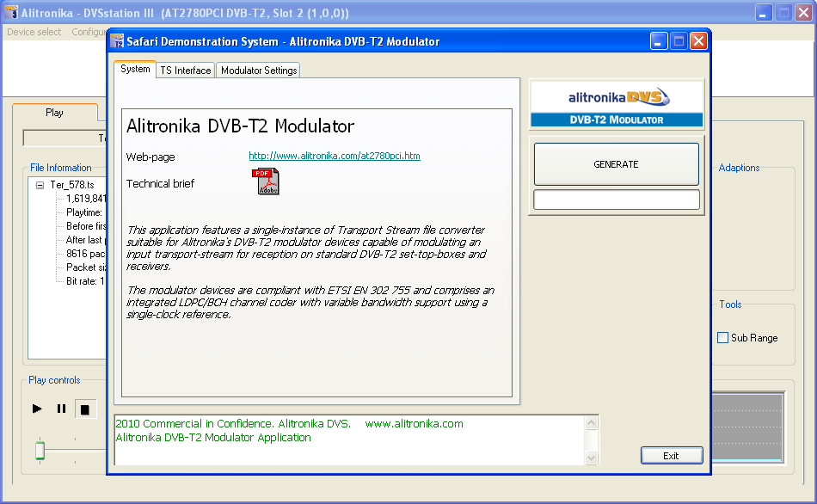Select the Packet size tree row
This screenshot has height=504, width=817.
coord(86,267)
